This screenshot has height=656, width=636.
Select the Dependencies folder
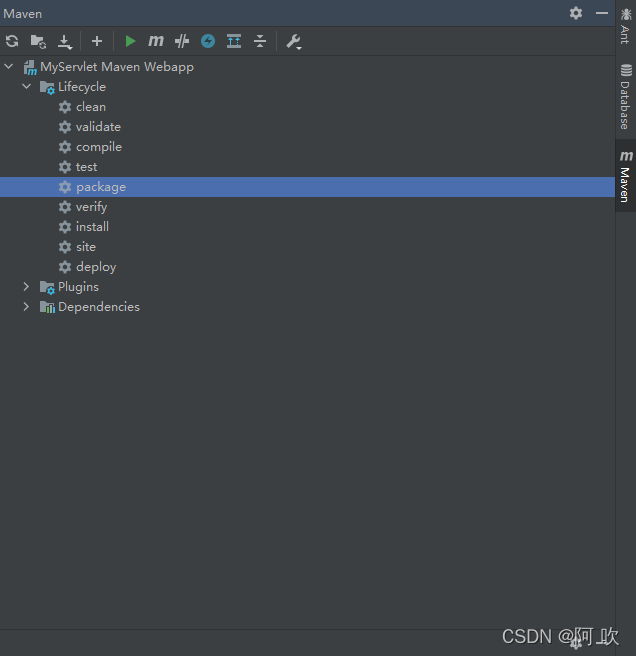coord(99,307)
